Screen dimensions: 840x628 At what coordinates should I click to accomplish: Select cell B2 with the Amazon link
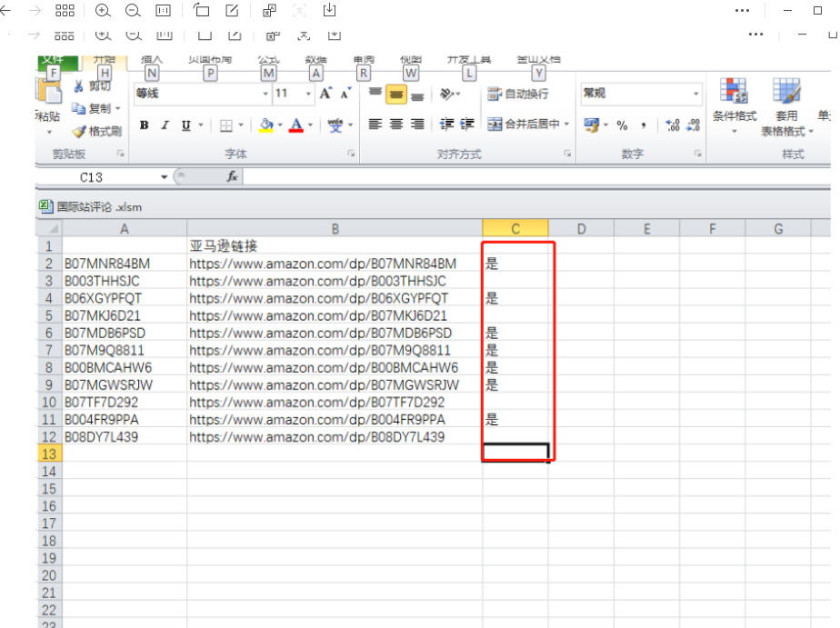point(334,264)
